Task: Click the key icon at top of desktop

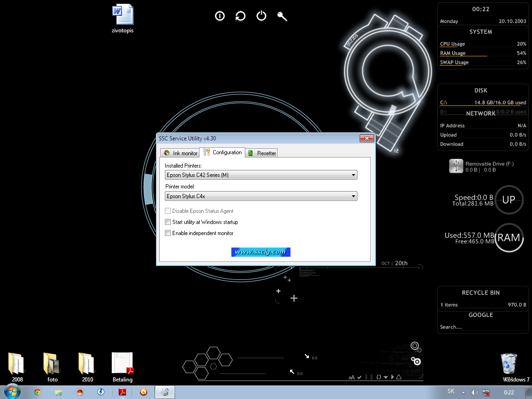Action: pos(282,16)
